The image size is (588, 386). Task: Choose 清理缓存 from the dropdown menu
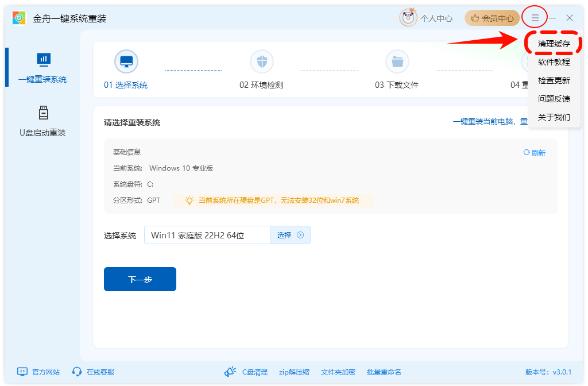554,44
